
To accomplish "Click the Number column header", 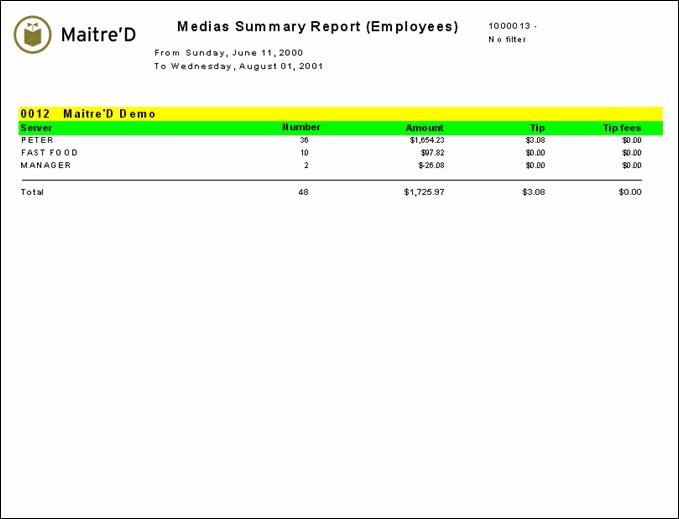I will coord(301,128).
